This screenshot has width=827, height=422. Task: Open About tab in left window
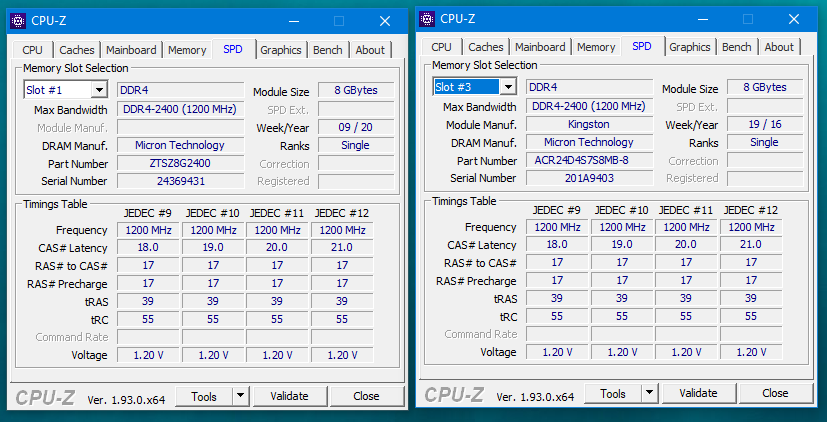pos(370,50)
